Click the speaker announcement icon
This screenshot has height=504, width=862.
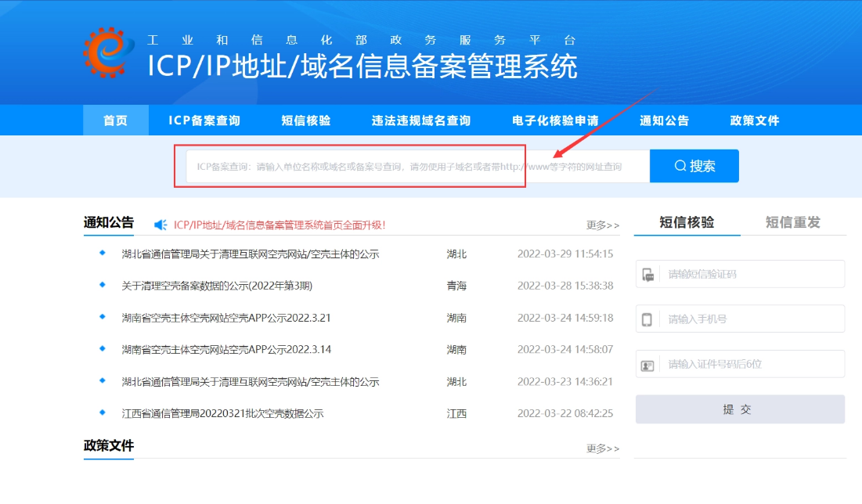click(160, 225)
